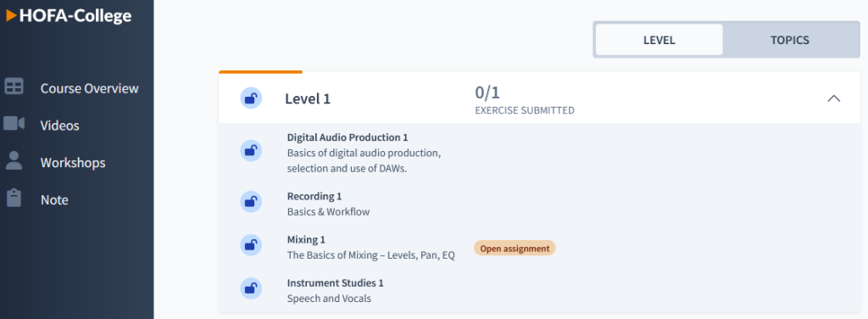Viewport: 868px width, 319px height.
Task: Click the padlock icon for Instrument Studies 1
Action: tap(251, 288)
